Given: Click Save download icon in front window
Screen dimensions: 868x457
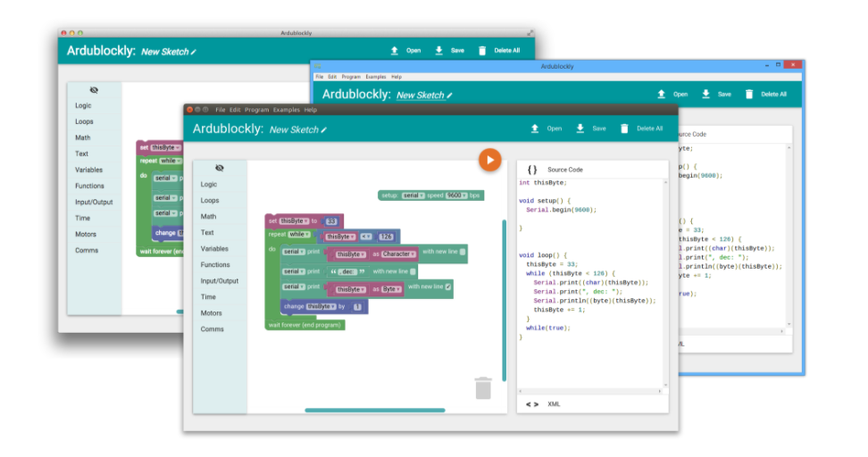Looking at the screenshot, I should pyautogui.click(x=580, y=129).
